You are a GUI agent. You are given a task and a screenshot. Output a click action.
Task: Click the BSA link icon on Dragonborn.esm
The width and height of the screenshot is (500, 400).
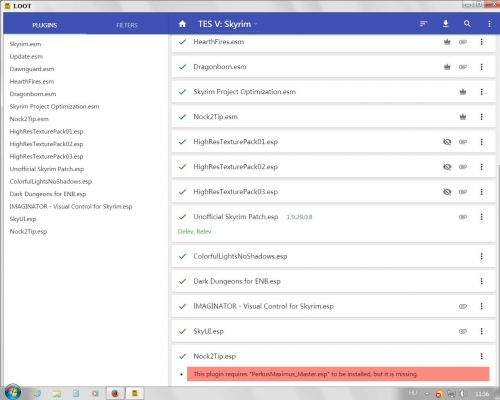[463, 67]
